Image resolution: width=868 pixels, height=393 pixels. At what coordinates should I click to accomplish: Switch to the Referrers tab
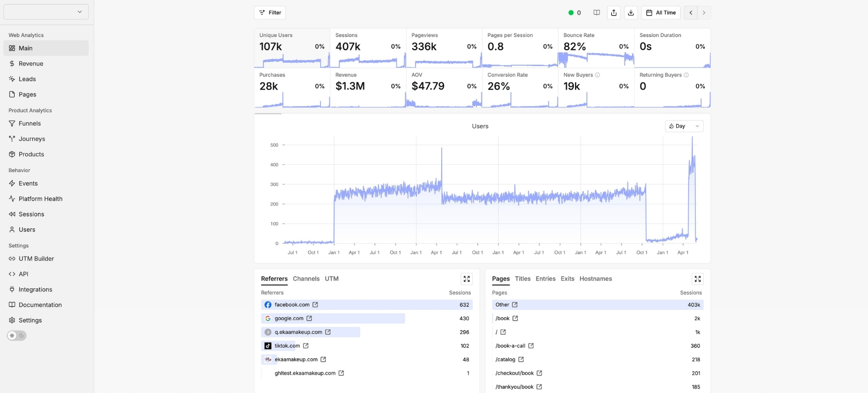pyautogui.click(x=274, y=279)
